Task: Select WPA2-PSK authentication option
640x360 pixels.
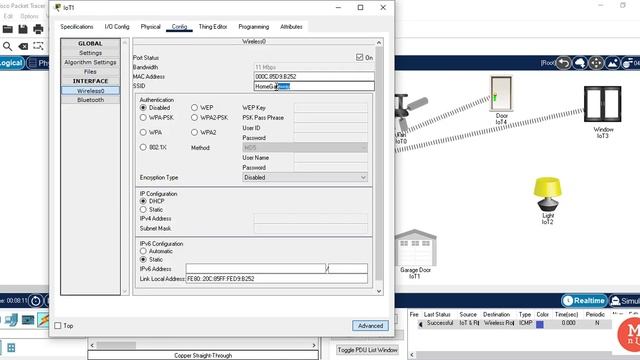Action: coord(194,118)
